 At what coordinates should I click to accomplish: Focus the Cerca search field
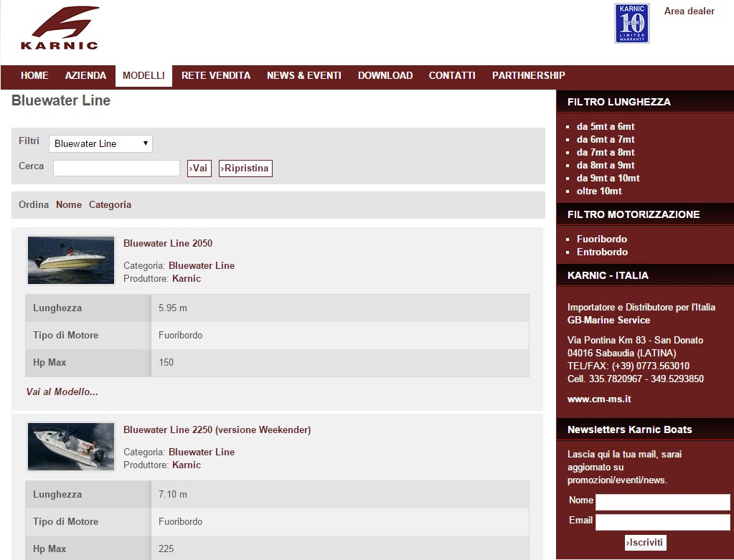coord(116,168)
